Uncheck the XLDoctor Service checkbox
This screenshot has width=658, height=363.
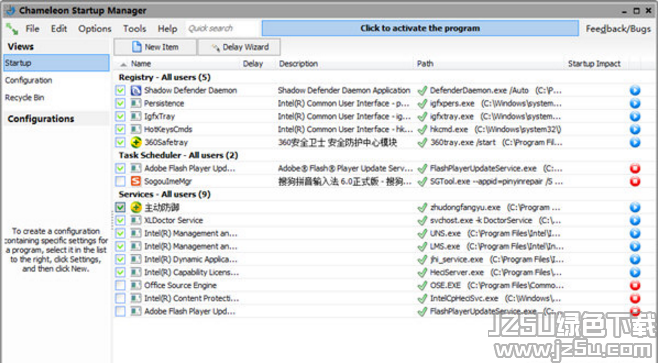pyautogui.click(x=120, y=220)
